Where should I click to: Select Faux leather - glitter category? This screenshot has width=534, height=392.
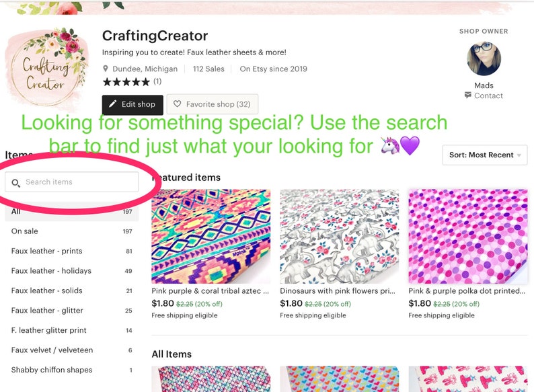click(x=71, y=310)
